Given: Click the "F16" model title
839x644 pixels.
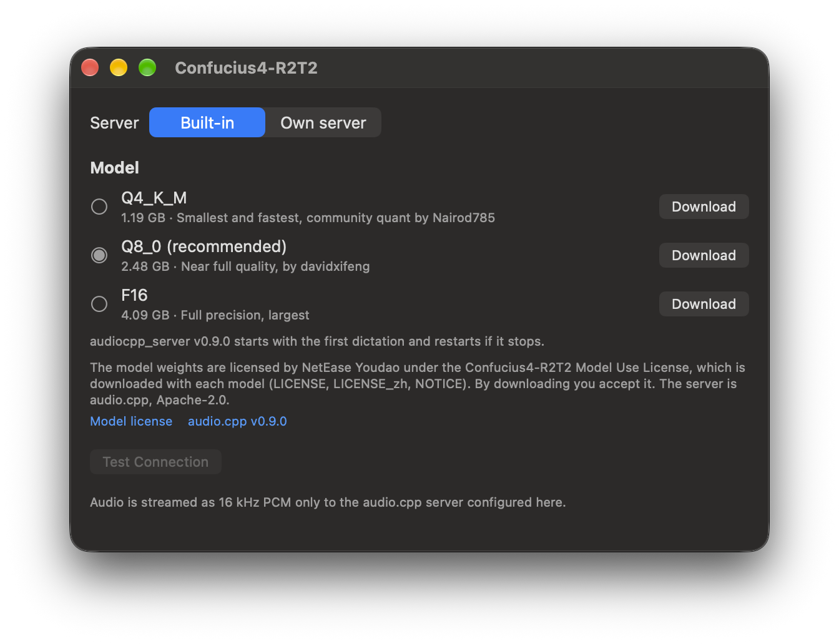Looking at the screenshot, I should click(x=134, y=295).
